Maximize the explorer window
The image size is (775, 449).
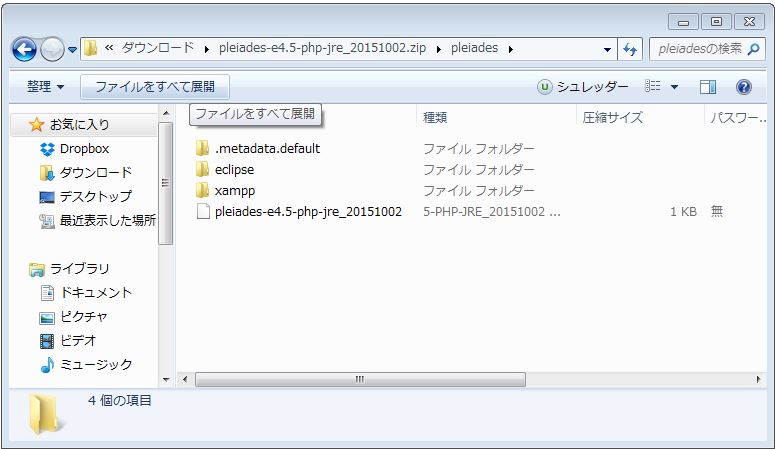(x=716, y=22)
